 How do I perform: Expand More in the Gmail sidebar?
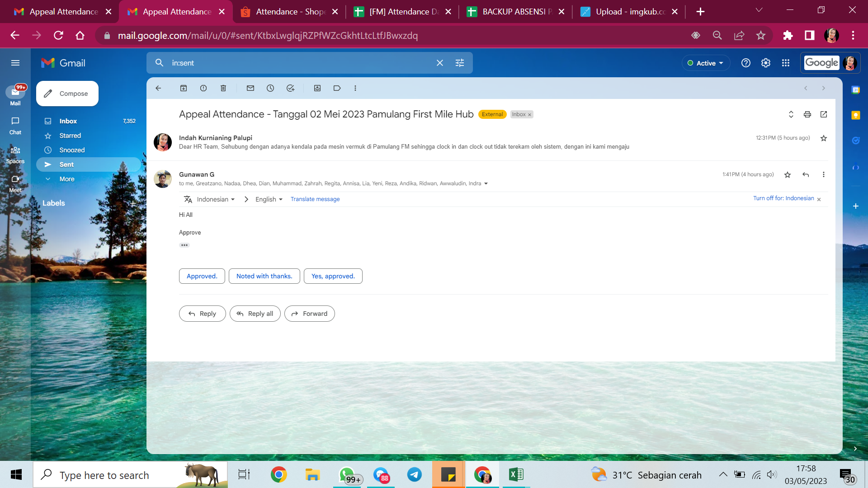(x=66, y=179)
